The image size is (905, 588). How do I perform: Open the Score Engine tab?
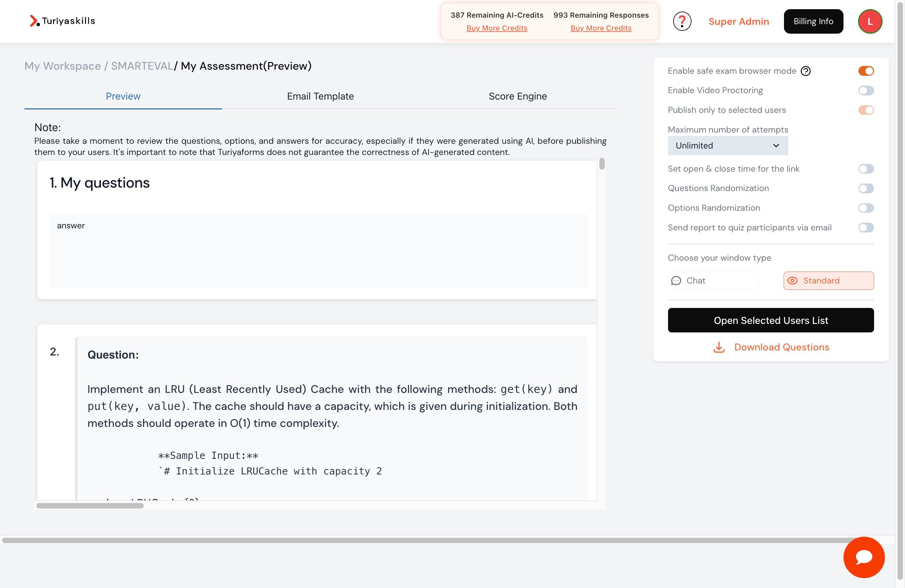(517, 96)
